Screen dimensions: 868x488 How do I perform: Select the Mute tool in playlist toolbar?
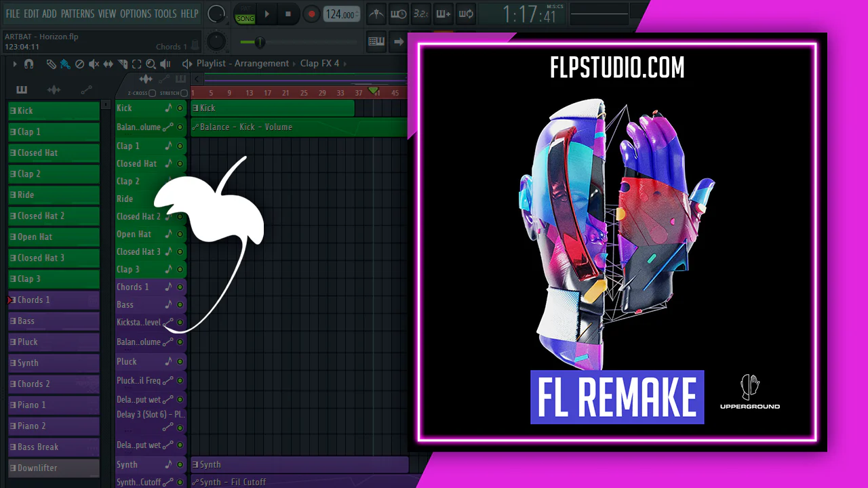tap(94, 64)
